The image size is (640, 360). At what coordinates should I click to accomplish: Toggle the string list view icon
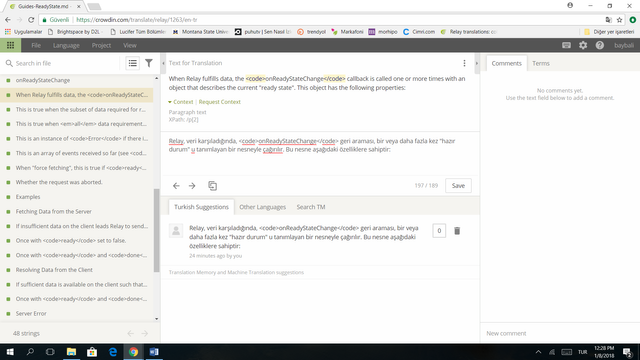tap(133, 63)
